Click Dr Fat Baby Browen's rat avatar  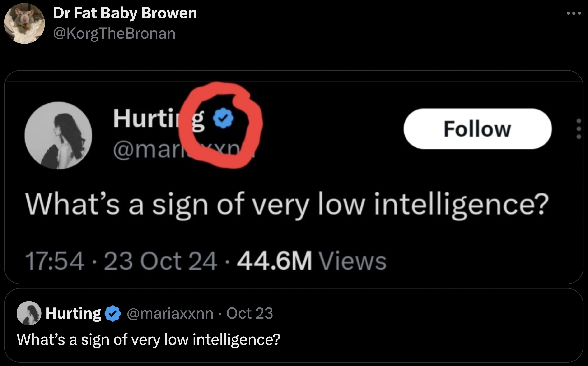coord(24,23)
